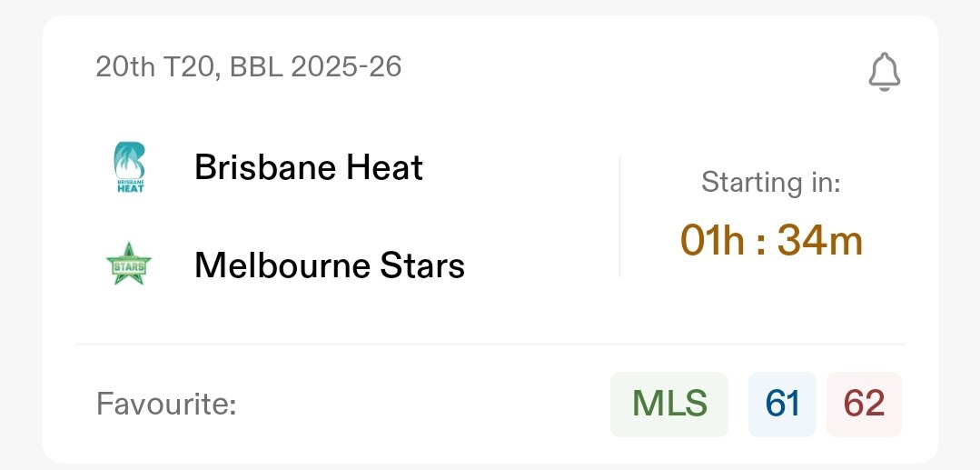Viewport: 980px width, 470px height.
Task: Enable match reminder with bell icon
Action: pyautogui.click(x=884, y=72)
